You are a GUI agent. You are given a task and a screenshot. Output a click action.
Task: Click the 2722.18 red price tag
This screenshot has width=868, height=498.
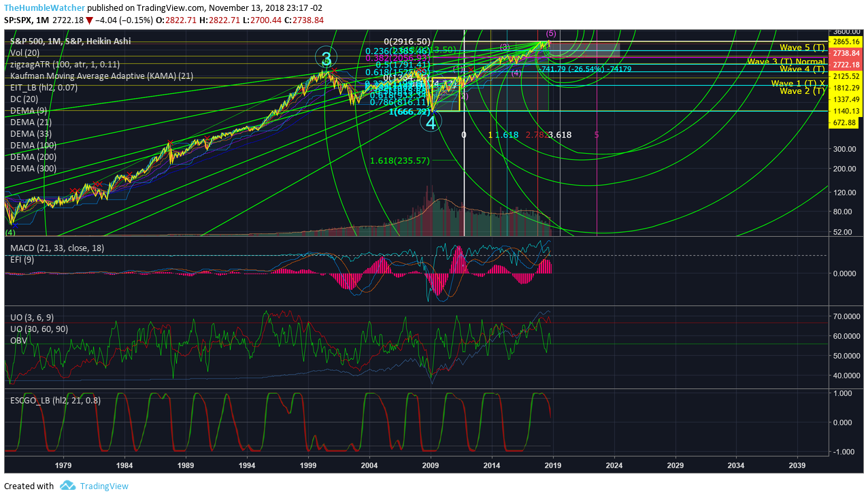click(846, 65)
